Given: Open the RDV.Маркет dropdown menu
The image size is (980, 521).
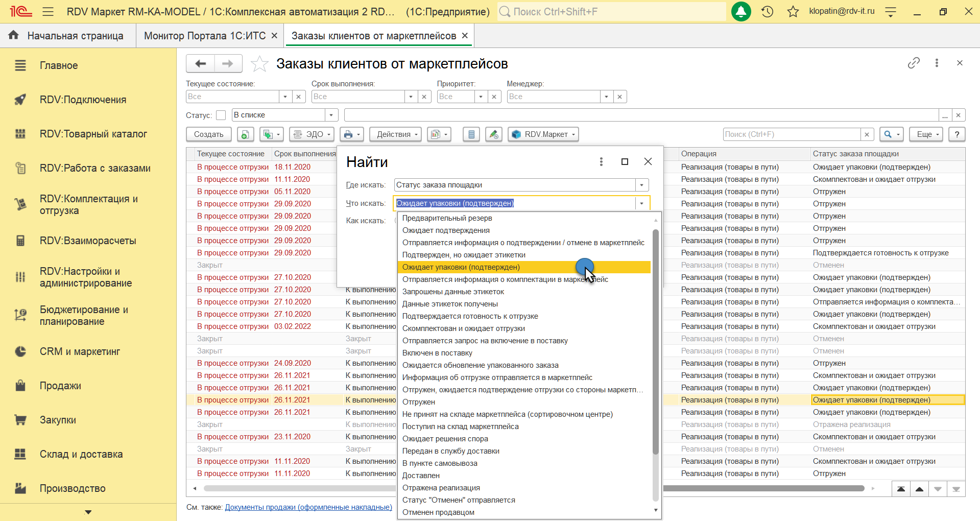Looking at the screenshot, I should pos(543,134).
